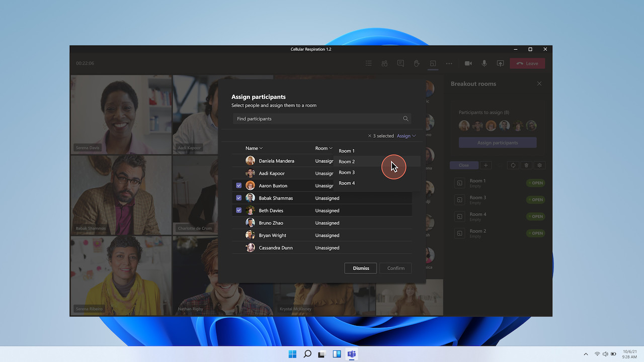Uncheck Aaron Buxton
Viewport: 644px width, 362px height.
click(238, 185)
